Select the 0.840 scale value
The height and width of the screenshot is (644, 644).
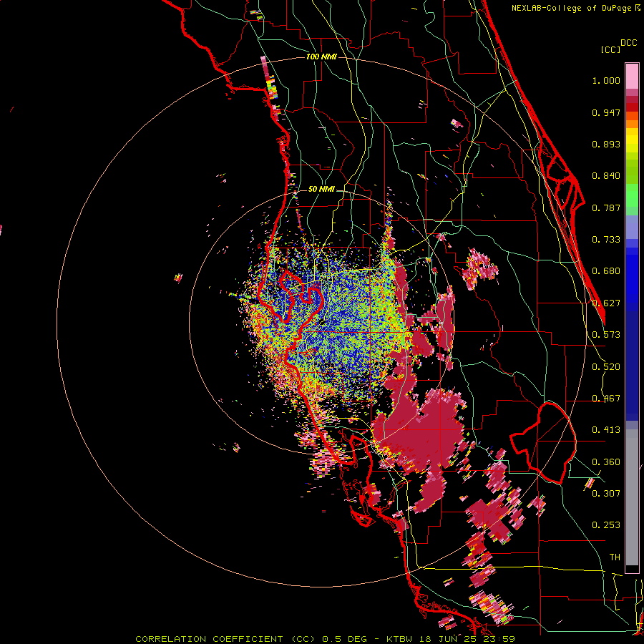[x=606, y=176]
